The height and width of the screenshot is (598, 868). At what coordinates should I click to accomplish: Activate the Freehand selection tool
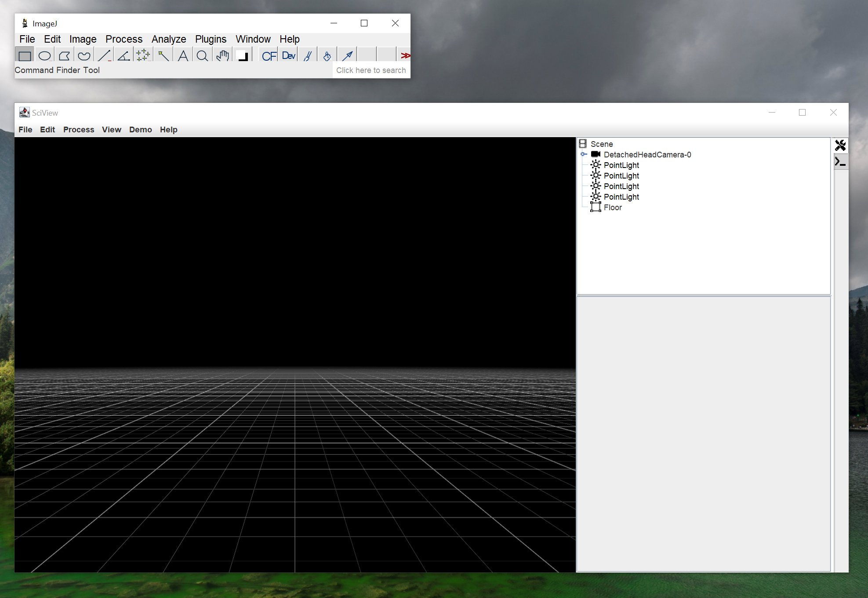pos(84,55)
